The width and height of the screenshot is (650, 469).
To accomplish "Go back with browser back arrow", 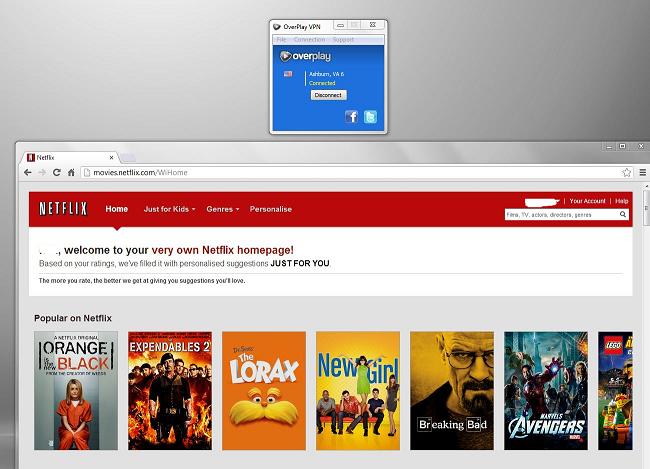I will click(x=28, y=173).
